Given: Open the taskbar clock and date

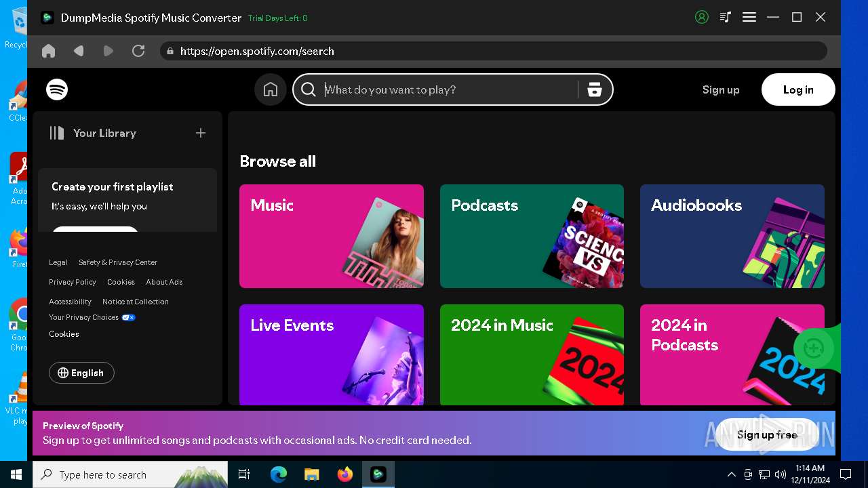Looking at the screenshot, I should click(x=810, y=474).
